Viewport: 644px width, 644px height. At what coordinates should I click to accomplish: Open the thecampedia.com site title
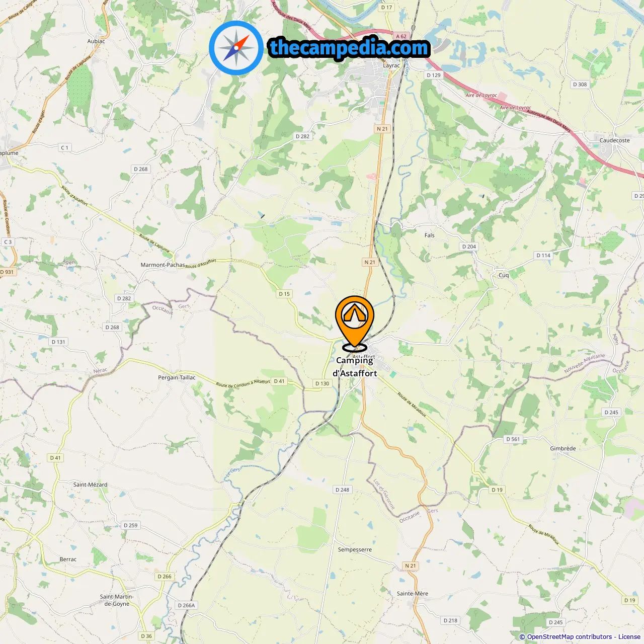click(349, 48)
